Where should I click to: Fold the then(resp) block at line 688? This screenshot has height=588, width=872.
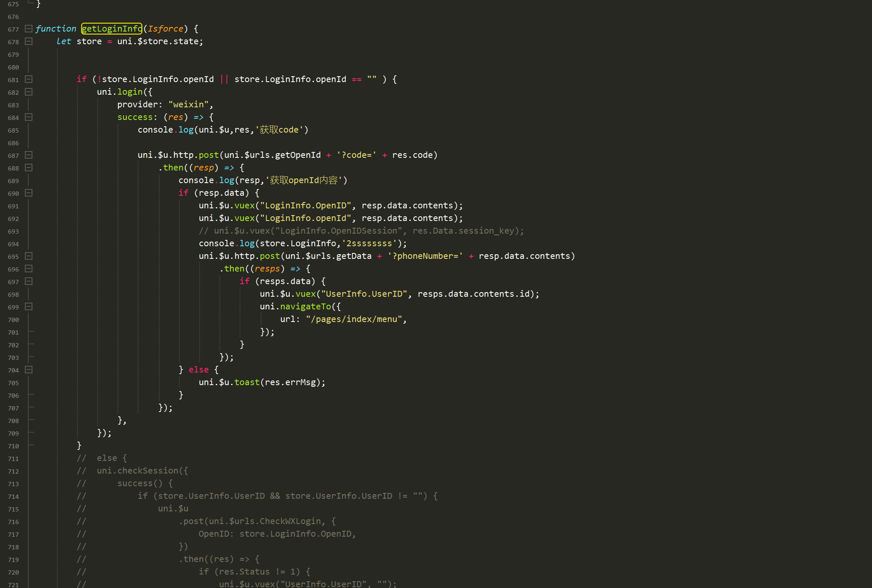pos(29,168)
